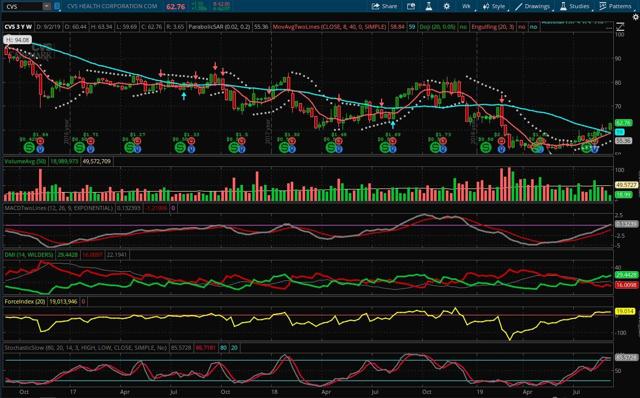Open the flask Edit Studies icon
This screenshot has width=640, height=398.
(429, 6)
